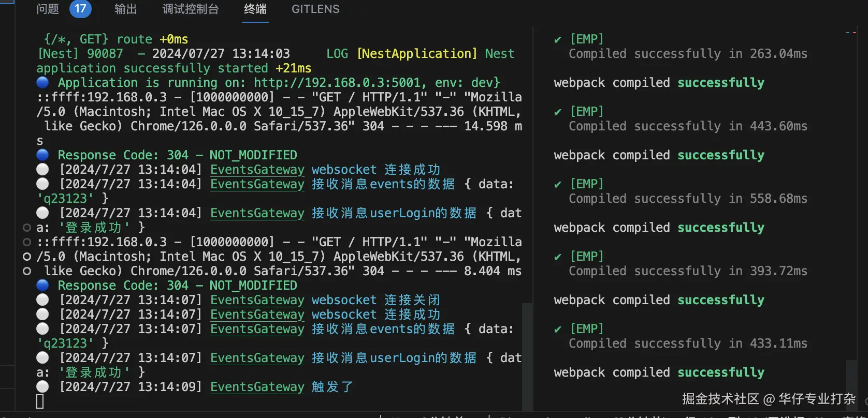Click the blue 17 problems count badge
Screen dimensions: 868x418
(x=80, y=9)
